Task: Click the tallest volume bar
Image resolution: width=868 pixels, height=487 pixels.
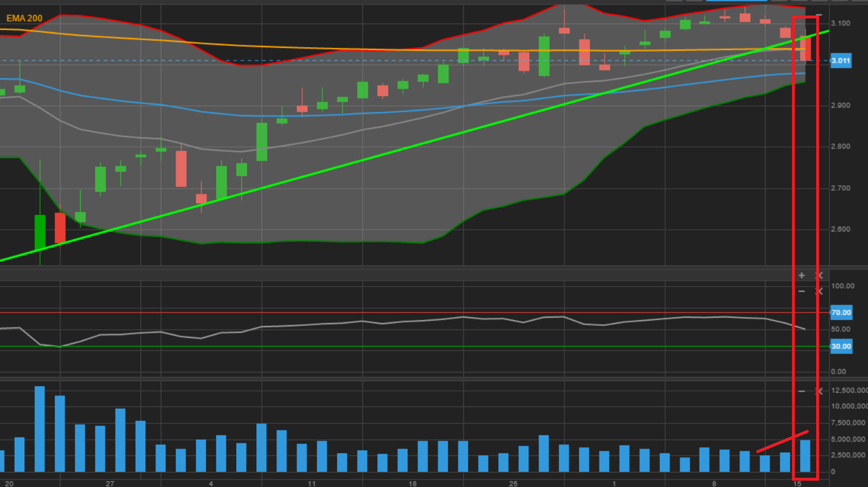Action: click(x=40, y=429)
